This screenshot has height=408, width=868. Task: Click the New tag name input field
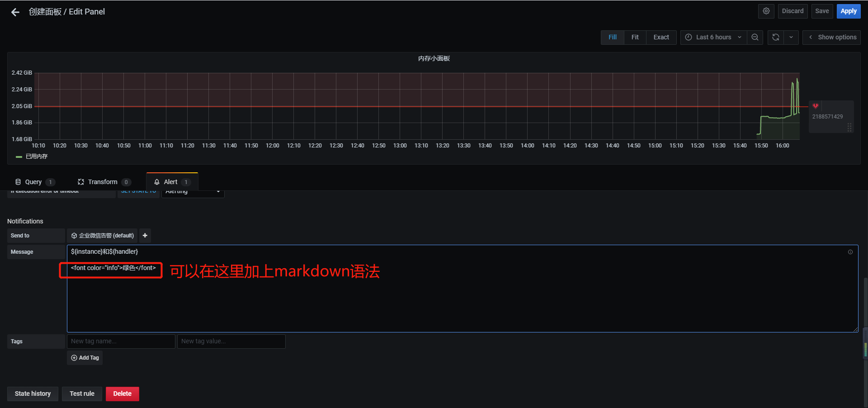(x=121, y=342)
